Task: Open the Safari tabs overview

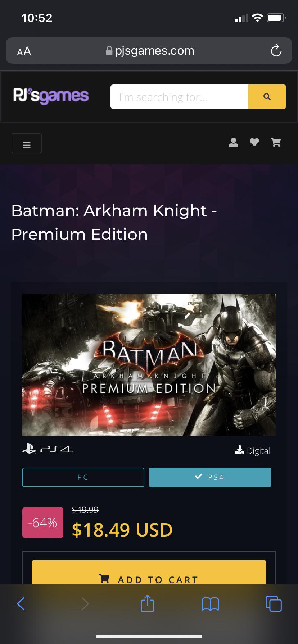Action: (x=274, y=604)
